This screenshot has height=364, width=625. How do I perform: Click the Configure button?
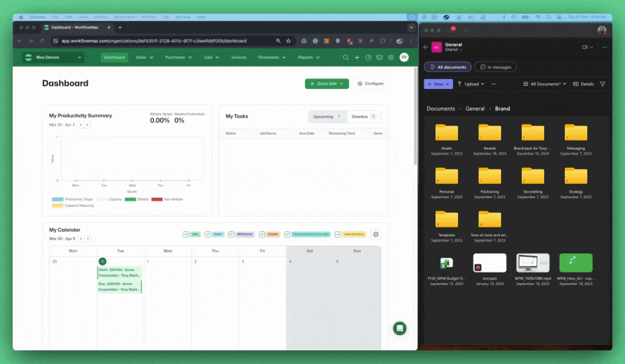click(371, 84)
